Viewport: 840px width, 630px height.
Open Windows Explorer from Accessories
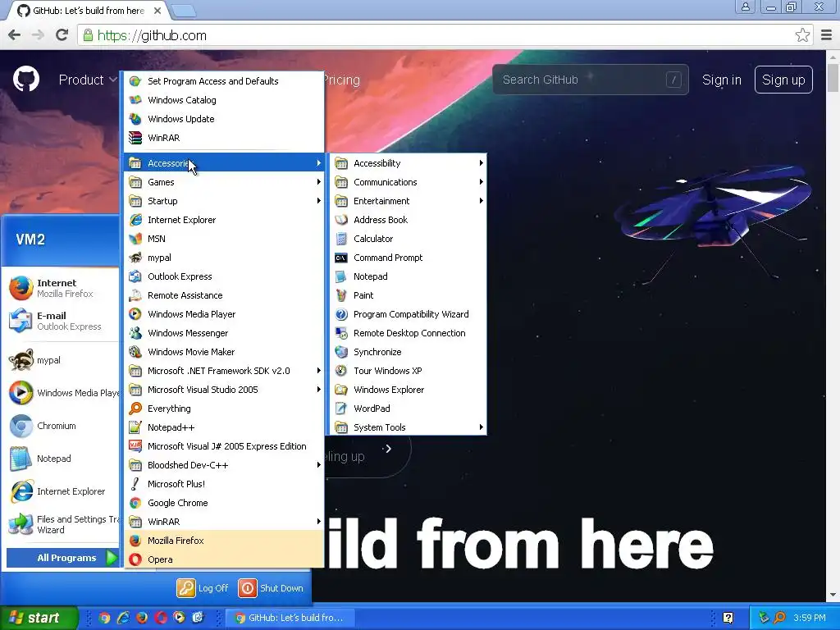click(x=407, y=390)
